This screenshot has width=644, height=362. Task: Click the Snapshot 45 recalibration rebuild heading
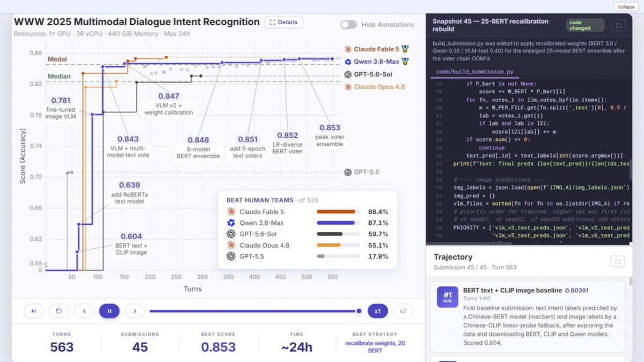tap(491, 25)
